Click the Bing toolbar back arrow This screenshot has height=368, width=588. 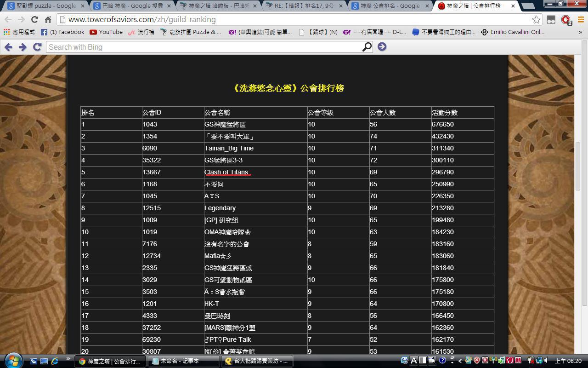pyautogui.click(x=8, y=47)
